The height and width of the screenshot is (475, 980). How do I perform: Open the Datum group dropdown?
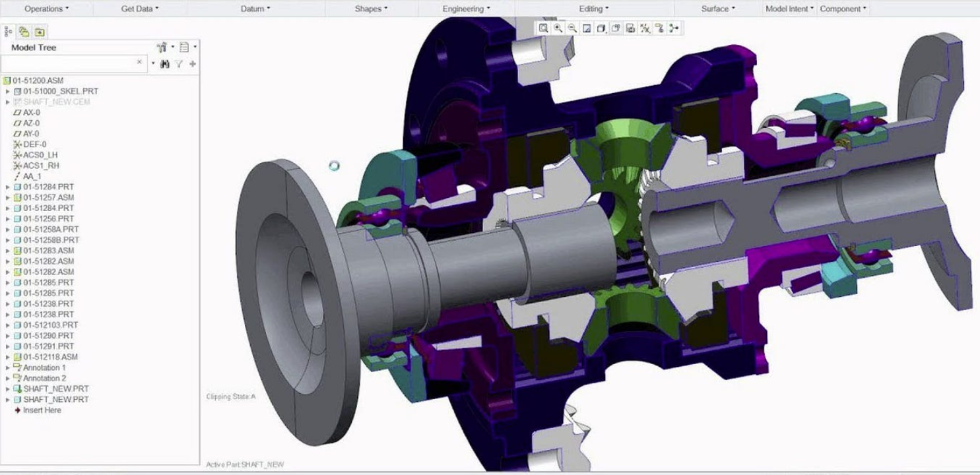(x=255, y=9)
